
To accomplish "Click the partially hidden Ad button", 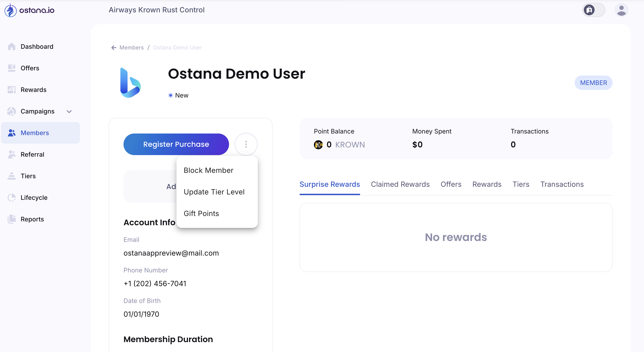I will coord(150,187).
